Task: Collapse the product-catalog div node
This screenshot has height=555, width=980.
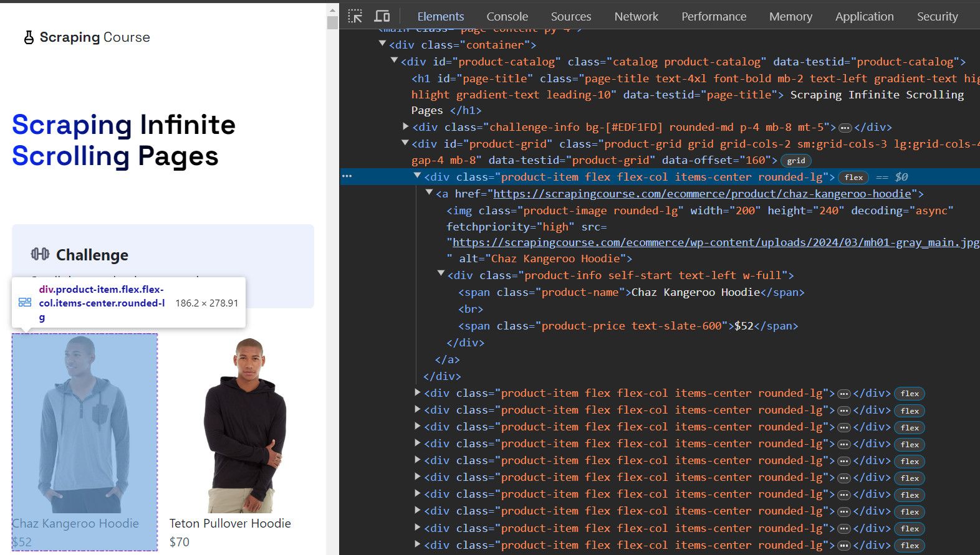Action: [394, 60]
